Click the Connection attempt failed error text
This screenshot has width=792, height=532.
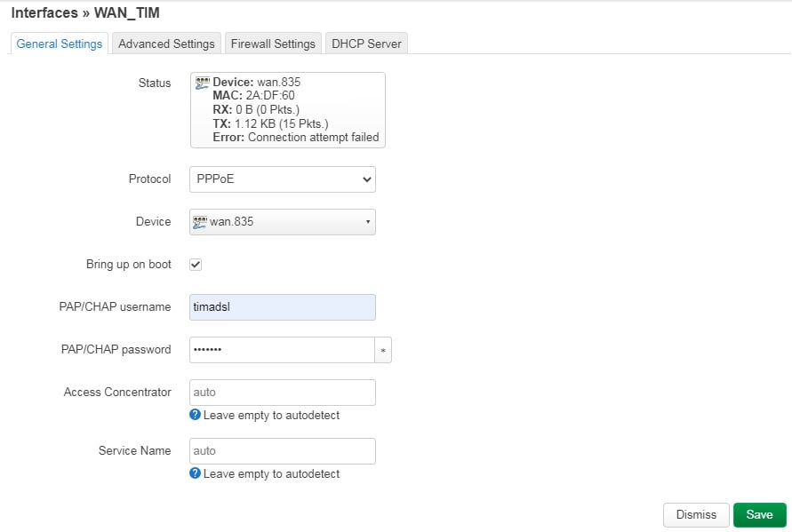313,138
